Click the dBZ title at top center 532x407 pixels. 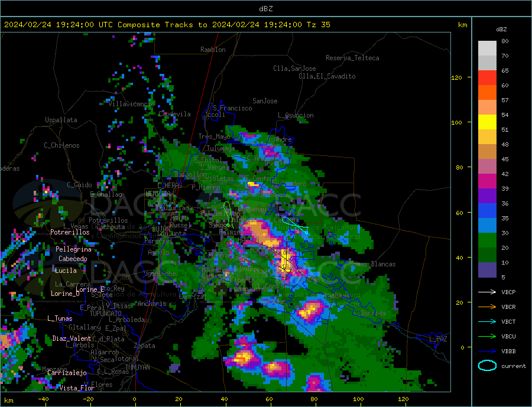(x=265, y=9)
